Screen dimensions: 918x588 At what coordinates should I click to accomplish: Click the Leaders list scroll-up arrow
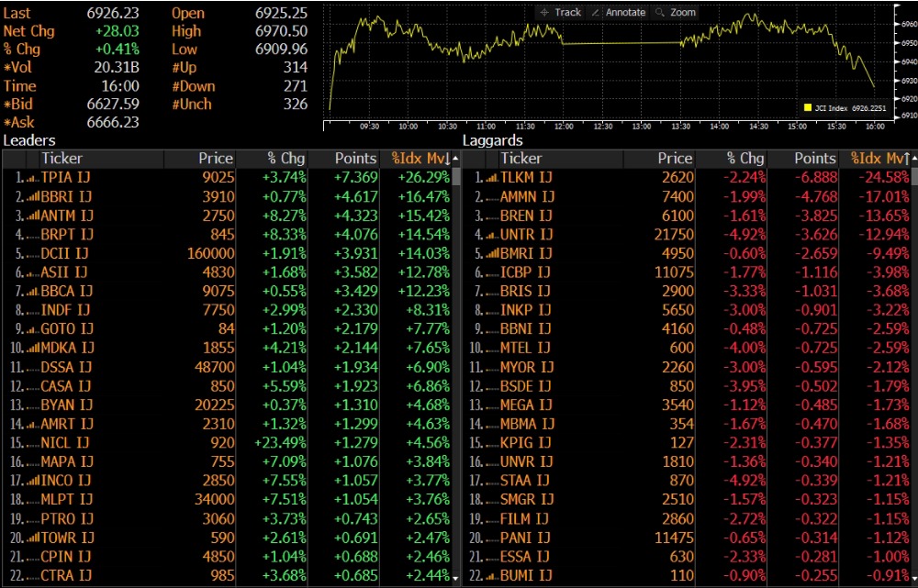pos(455,159)
